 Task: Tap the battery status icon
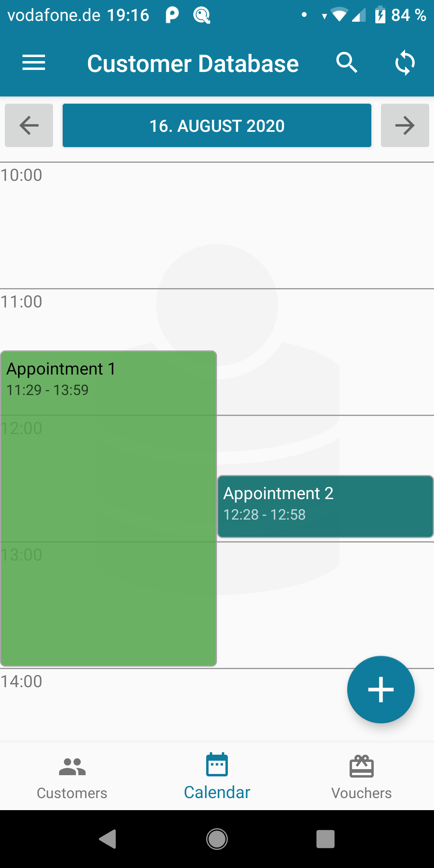click(380, 15)
